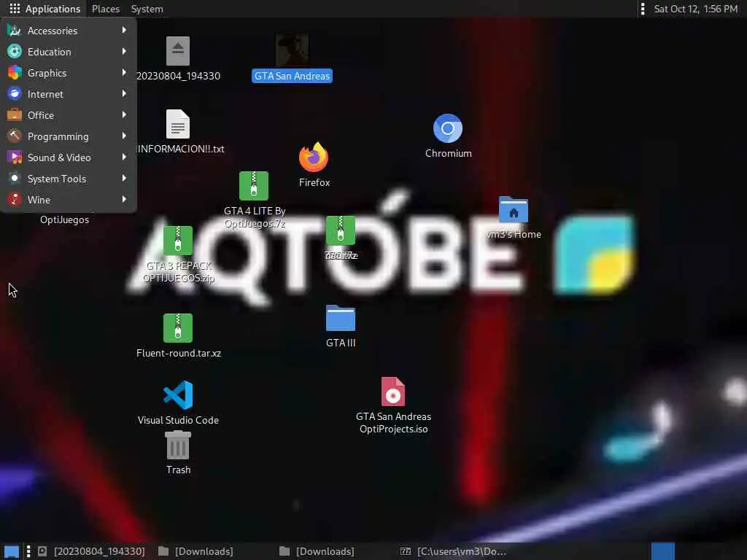This screenshot has height=560, width=747.
Task: Open the Applications menu
Action: click(44, 9)
